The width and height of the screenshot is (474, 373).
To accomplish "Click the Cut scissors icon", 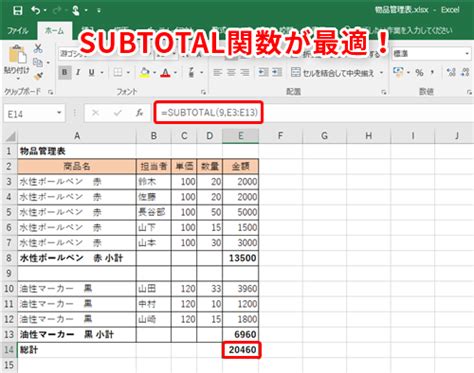I will coord(38,49).
